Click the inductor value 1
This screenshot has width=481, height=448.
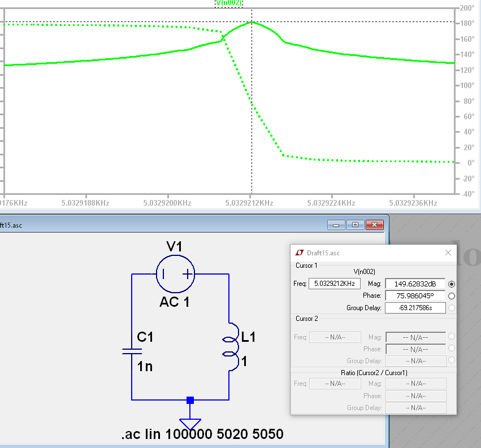tap(244, 362)
